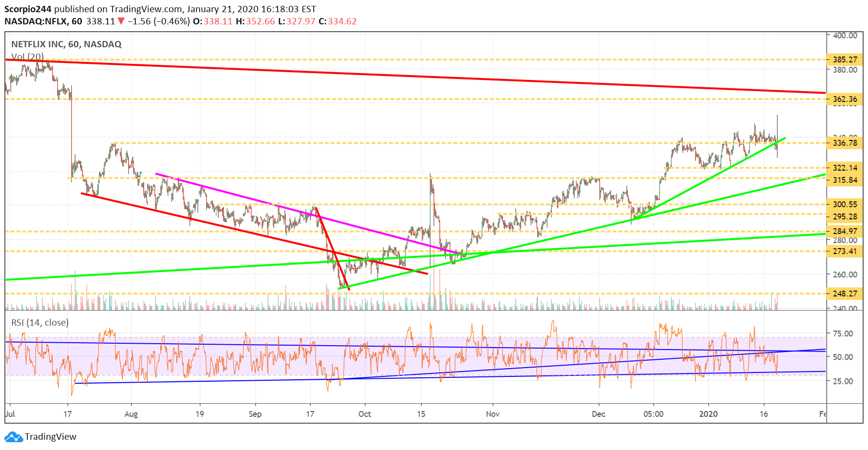868x450 pixels.
Task: Click the Scorpio244 author name
Action: tap(28, 9)
